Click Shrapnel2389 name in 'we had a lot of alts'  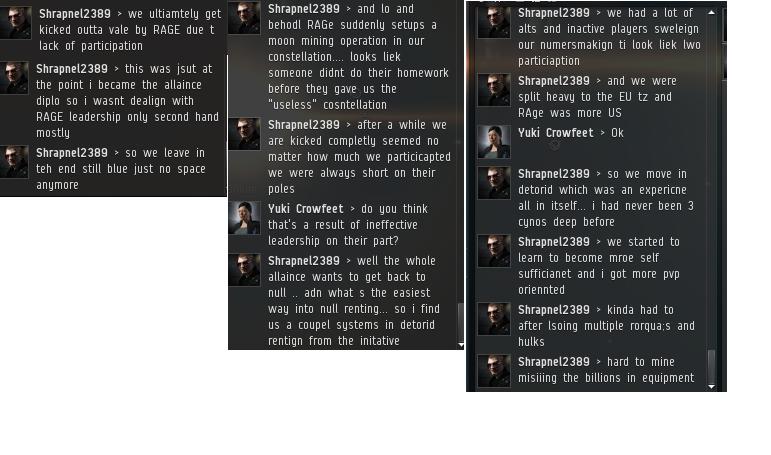click(554, 13)
